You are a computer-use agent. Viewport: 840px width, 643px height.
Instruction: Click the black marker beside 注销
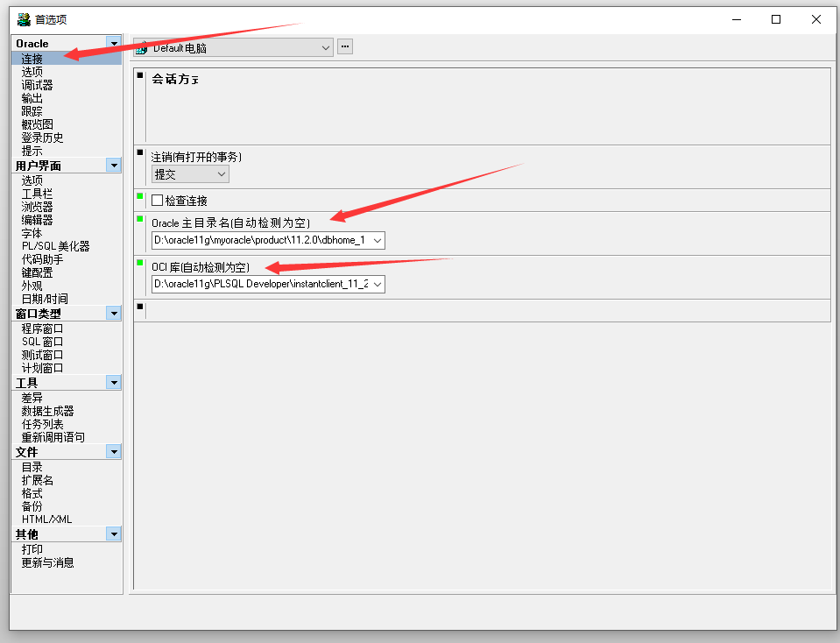point(140,152)
